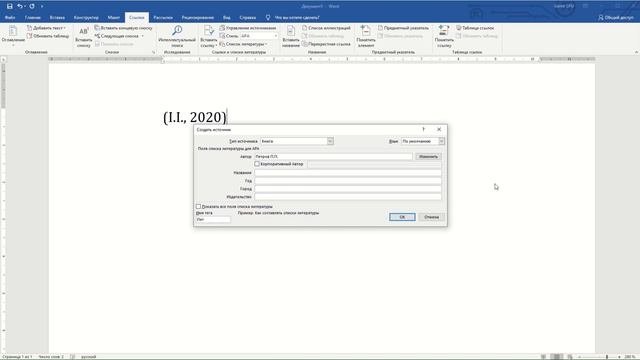Open dialog help question mark
The height and width of the screenshot is (360, 640).
[x=423, y=129]
